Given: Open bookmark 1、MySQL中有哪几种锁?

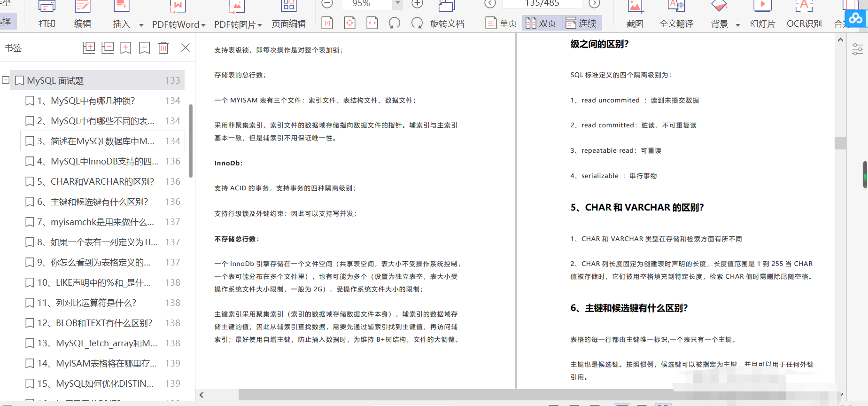Looking at the screenshot, I should coord(102,101).
